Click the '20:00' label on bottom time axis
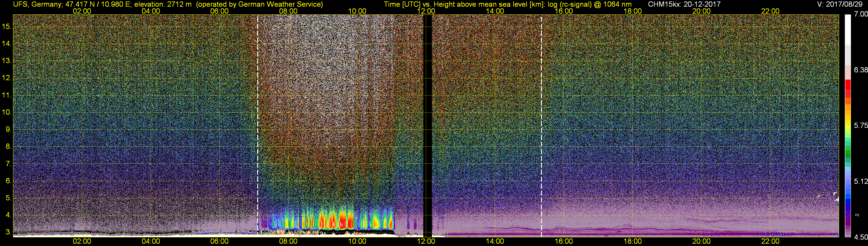Viewport: 868px width, 246px height. tap(702, 241)
